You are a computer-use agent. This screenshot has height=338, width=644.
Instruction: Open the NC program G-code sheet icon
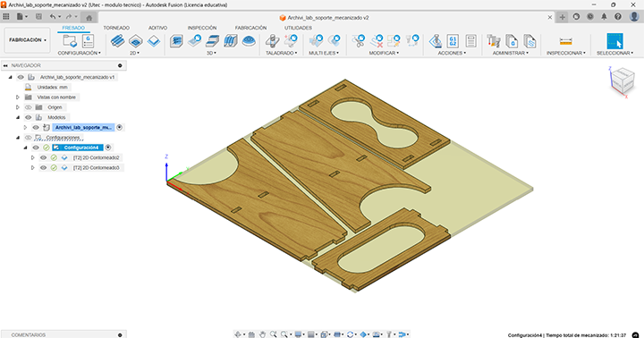click(x=88, y=41)
